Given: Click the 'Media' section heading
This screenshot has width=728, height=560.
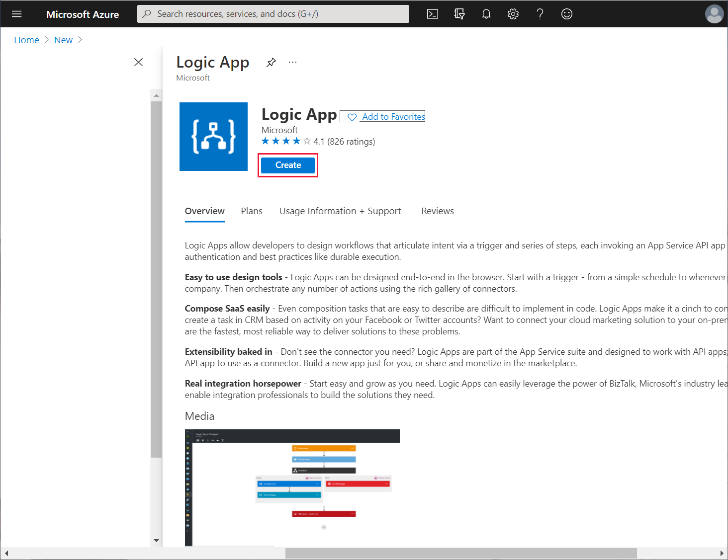Looking at the screenshot, I should (199, 416).
